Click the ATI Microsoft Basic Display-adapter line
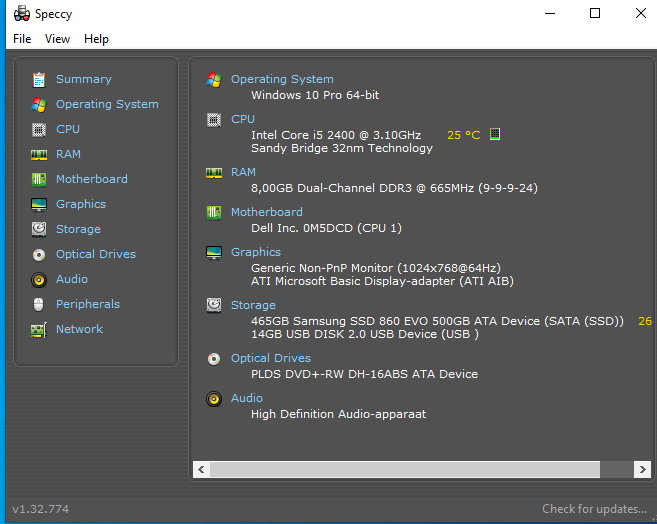This screenshot has height=524, width=657. point(383,281)
